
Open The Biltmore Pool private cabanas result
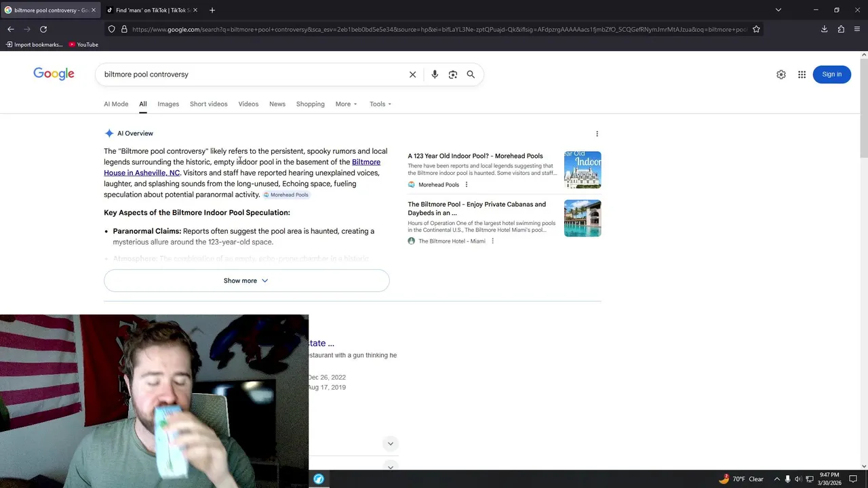477,208
